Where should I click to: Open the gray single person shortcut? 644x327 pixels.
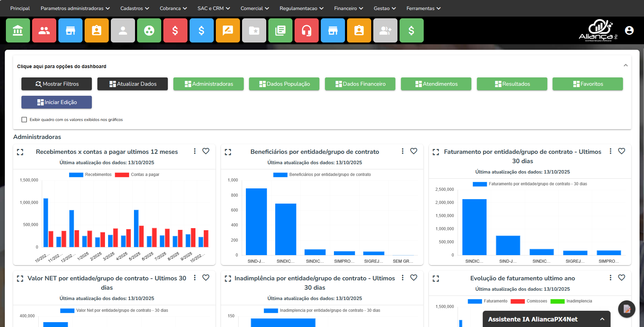click(x=123, y=31)
